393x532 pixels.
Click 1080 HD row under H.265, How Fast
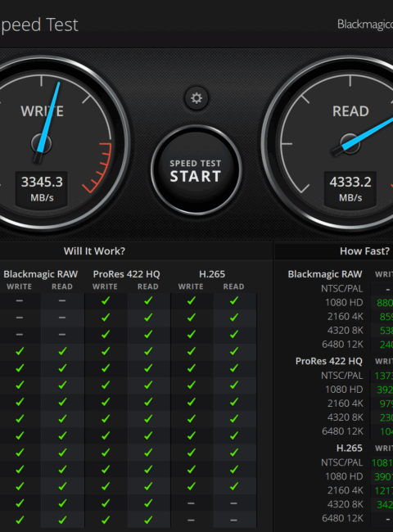click(x=344, y=476)
